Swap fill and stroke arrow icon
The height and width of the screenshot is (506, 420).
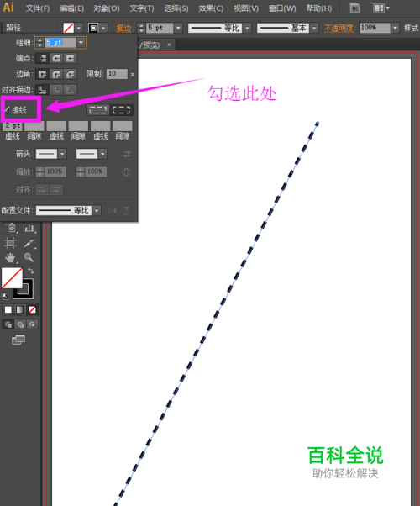[x=30, y=271]
